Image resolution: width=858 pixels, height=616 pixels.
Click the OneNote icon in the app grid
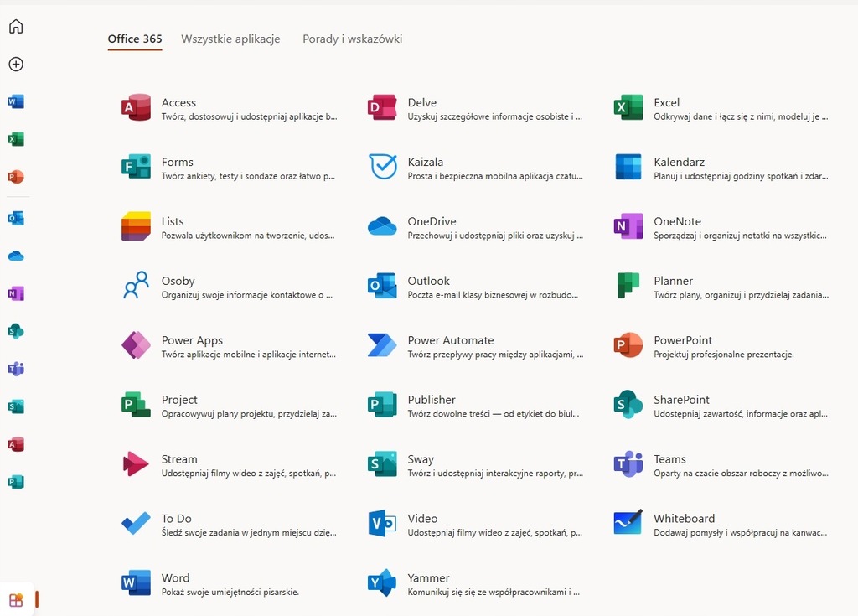(628, 226)
